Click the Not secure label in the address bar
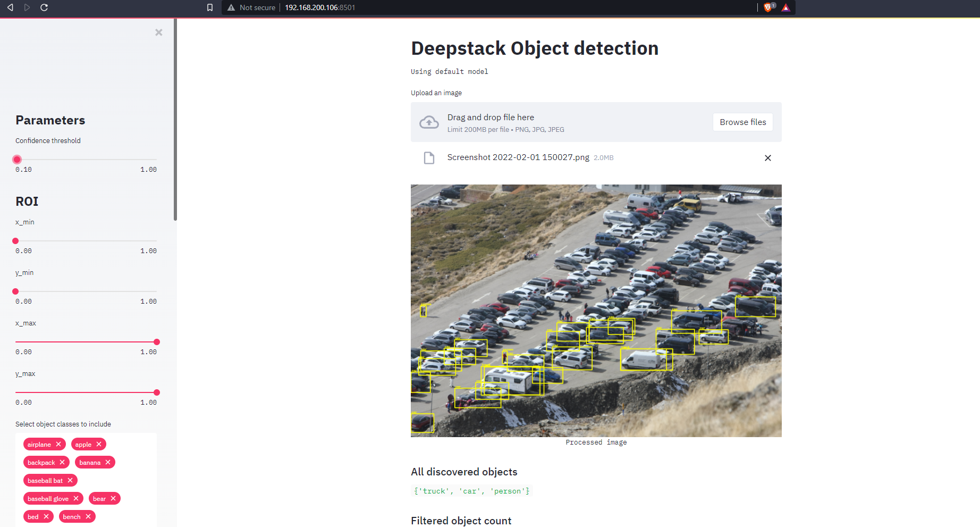 [257, 7]
